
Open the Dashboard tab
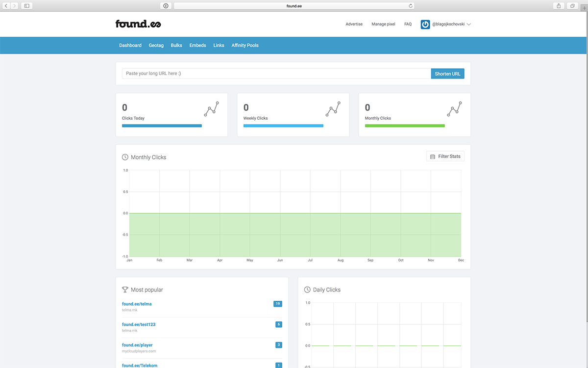click(x=130, y=45)
